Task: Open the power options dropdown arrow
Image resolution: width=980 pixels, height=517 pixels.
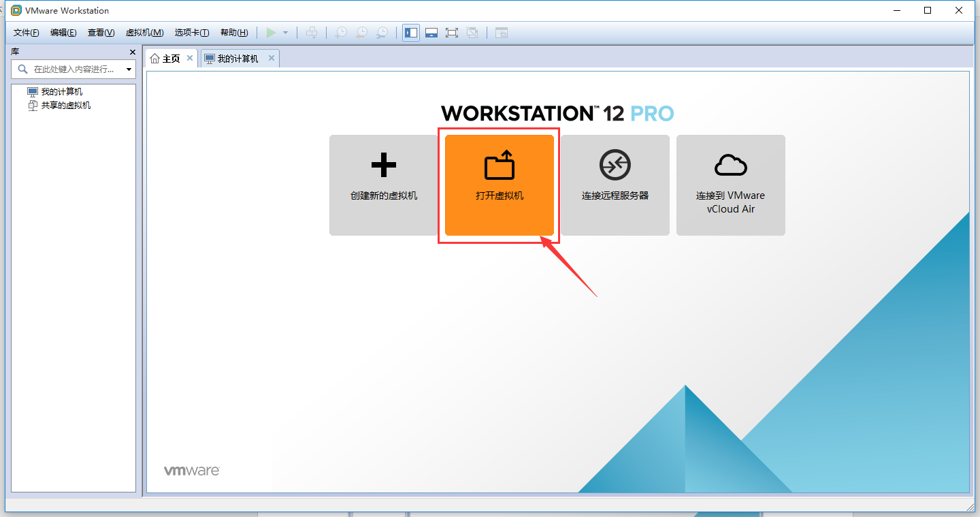Action: coord(286,33)
